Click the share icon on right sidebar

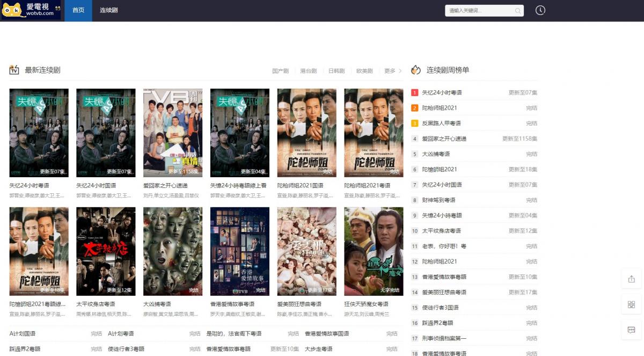coord(631,279)
